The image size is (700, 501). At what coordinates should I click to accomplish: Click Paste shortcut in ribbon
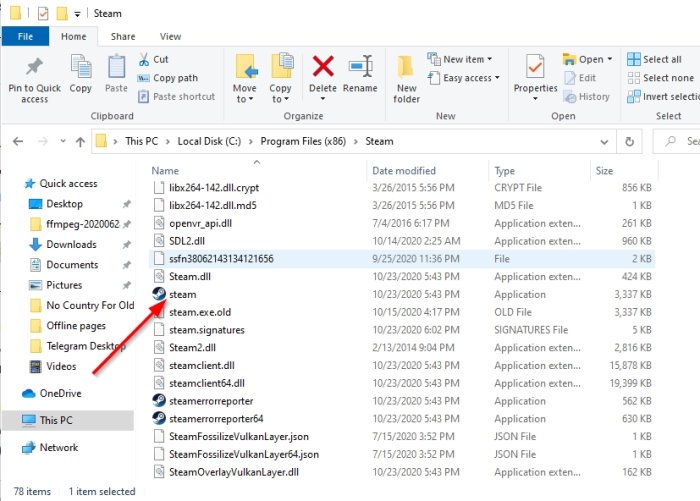click(176, 96)
